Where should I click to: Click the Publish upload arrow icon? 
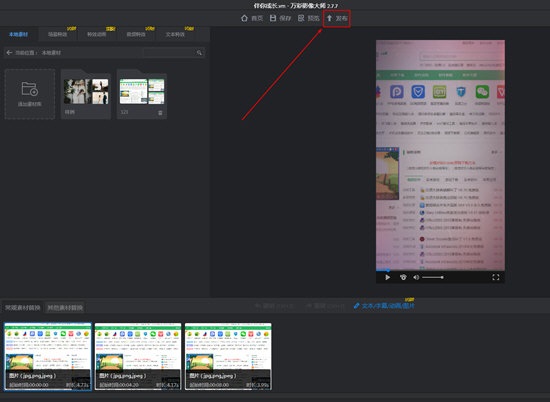(x=329, y=18)
